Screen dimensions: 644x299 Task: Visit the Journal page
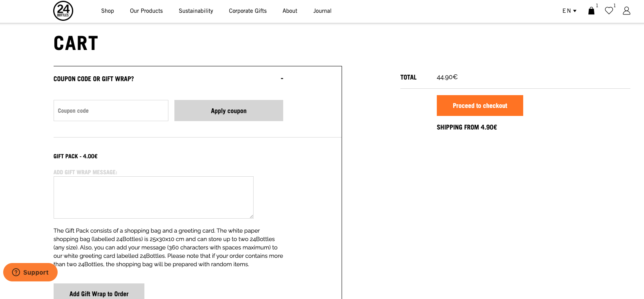point(322,11)
